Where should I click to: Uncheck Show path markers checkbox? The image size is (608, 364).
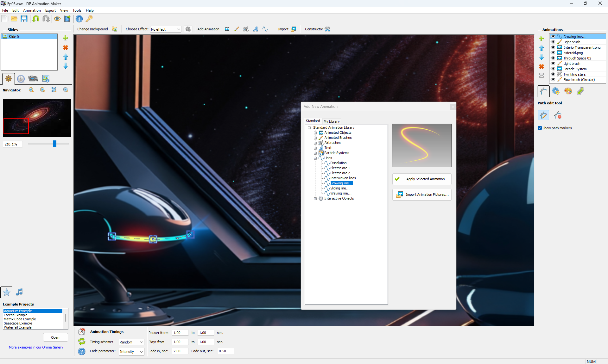(x=540, y=128)
